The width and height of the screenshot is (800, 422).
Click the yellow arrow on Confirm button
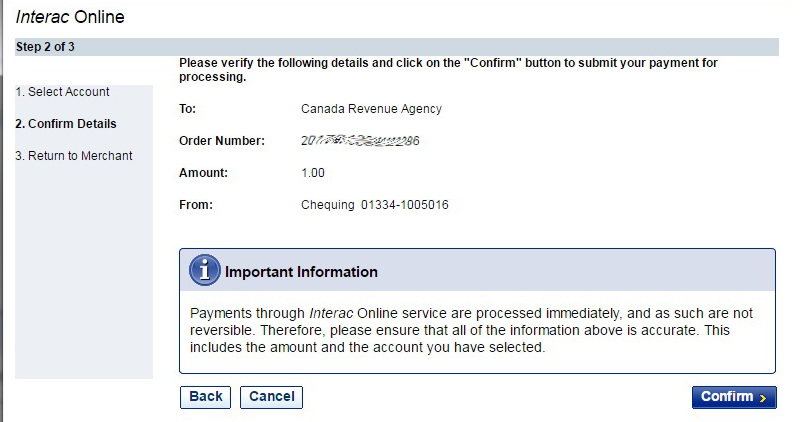coord(763,398)
